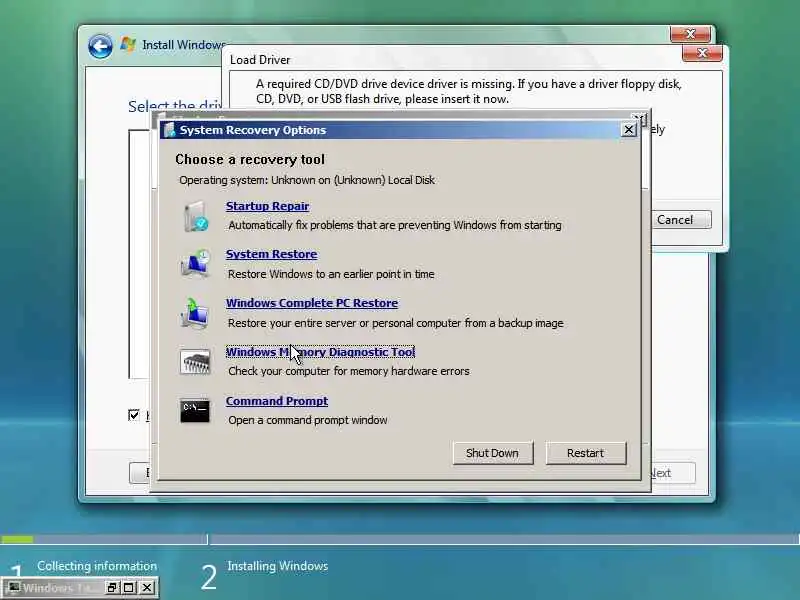Click the minimized window's icon at bottom-left
The width and height of the screenshot is (800, 600).
pyautogui.click(x=14, y=588)
